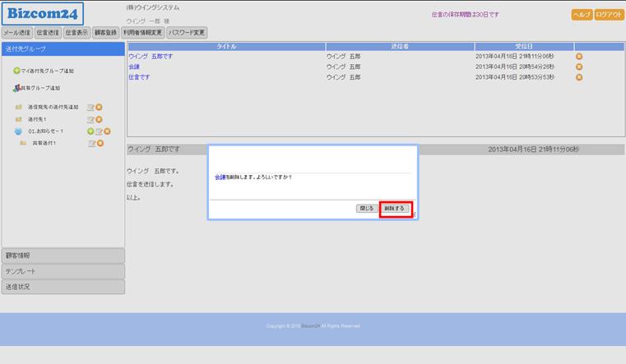The image size is (626, 364).
Task: Click delete icon for 伝言です message row
Action: tap(579, 77)
